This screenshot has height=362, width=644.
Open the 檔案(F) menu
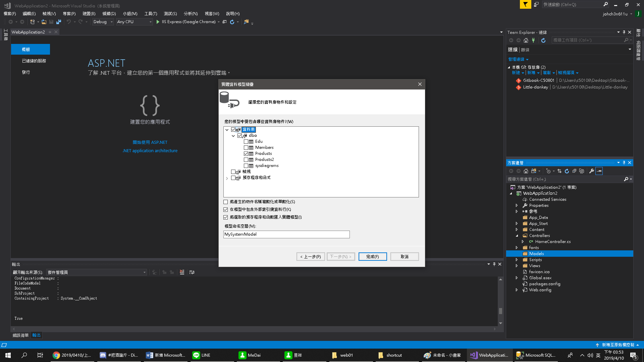[x=10, y=14]
